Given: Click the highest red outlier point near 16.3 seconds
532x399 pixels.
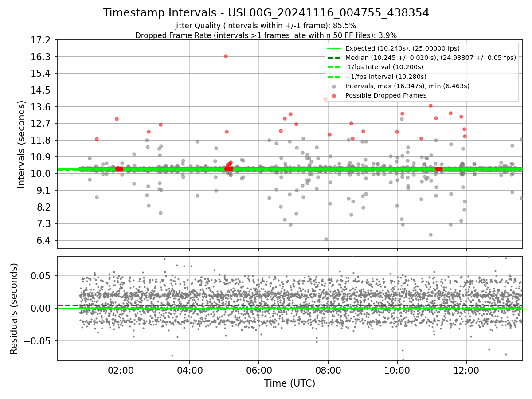Looking at the screenshot, I should [x=226, y=56].
